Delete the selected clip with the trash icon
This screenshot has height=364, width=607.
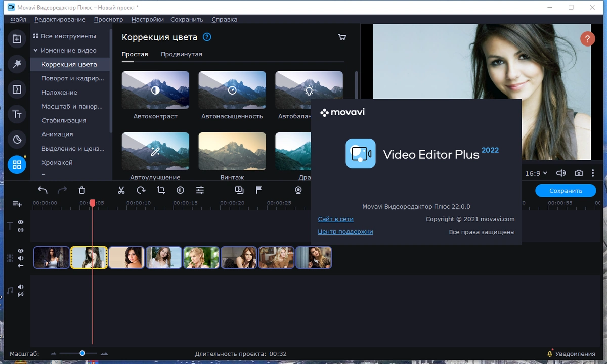(82, 190)
